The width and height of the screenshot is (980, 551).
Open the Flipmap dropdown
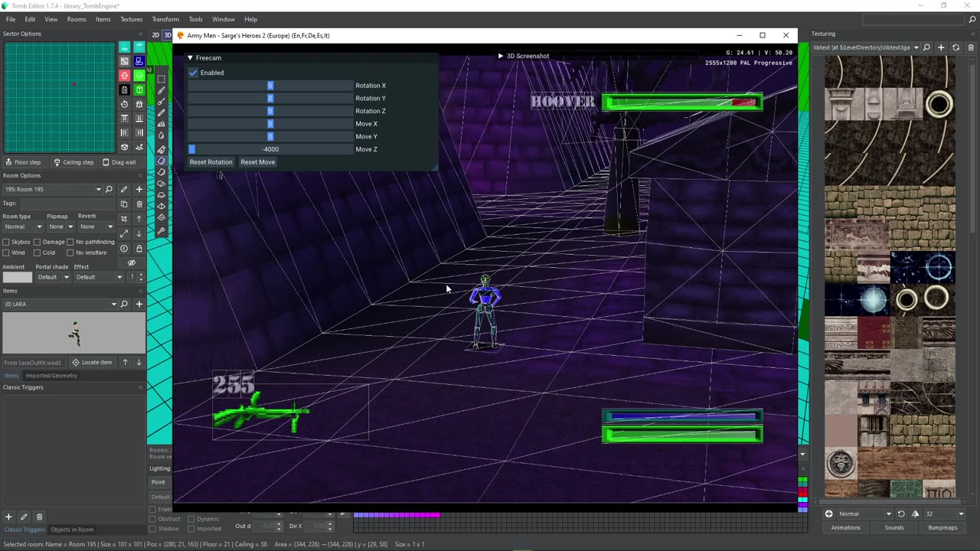[60, 227]
